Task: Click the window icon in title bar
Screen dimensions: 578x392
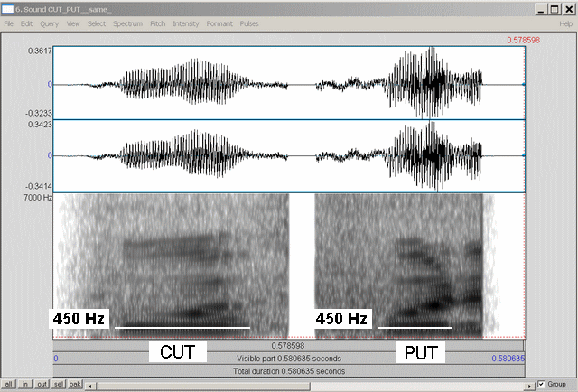Action: 7,8
